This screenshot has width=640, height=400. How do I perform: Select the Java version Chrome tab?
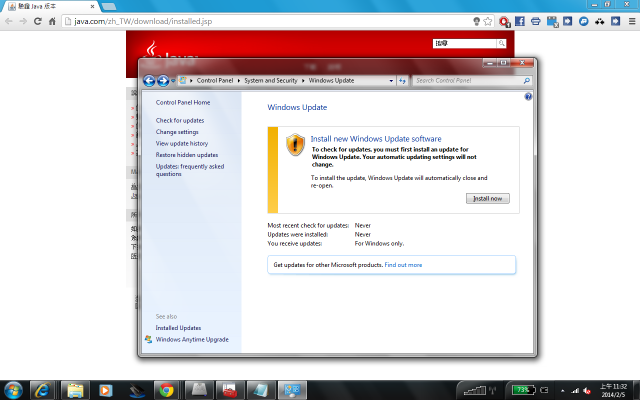[51, 7]
